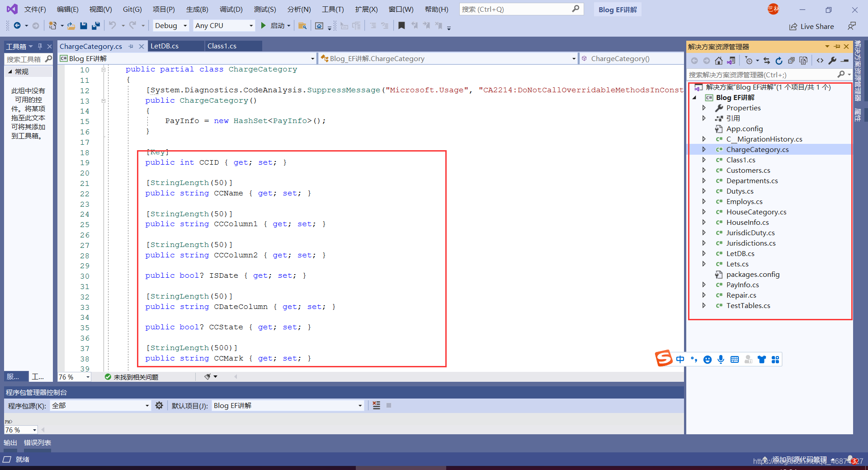Save the current file with disk icon
This screenshot has width=868, height=470.
coord(84,26)
